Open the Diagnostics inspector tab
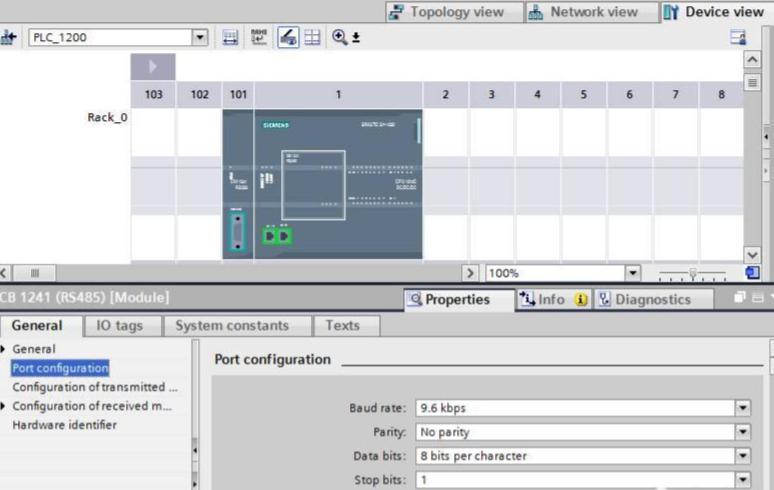 (653, 300)
